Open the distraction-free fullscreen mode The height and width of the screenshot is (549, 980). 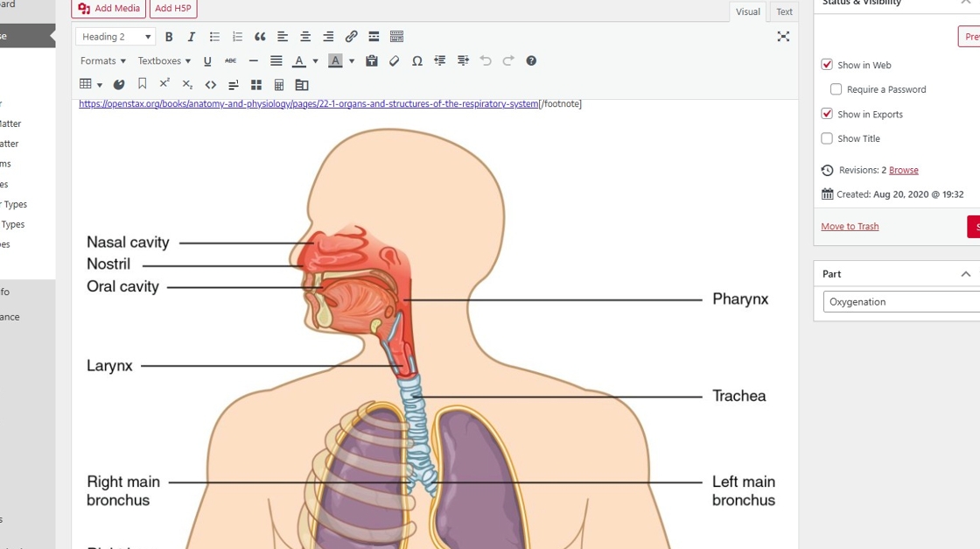783,37
